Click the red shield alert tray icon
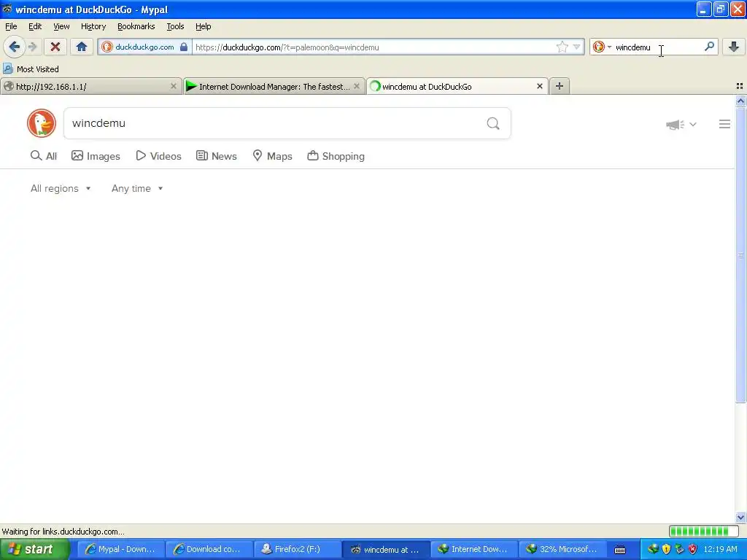The height and width of the screenshot is (560, 747). 693,549
